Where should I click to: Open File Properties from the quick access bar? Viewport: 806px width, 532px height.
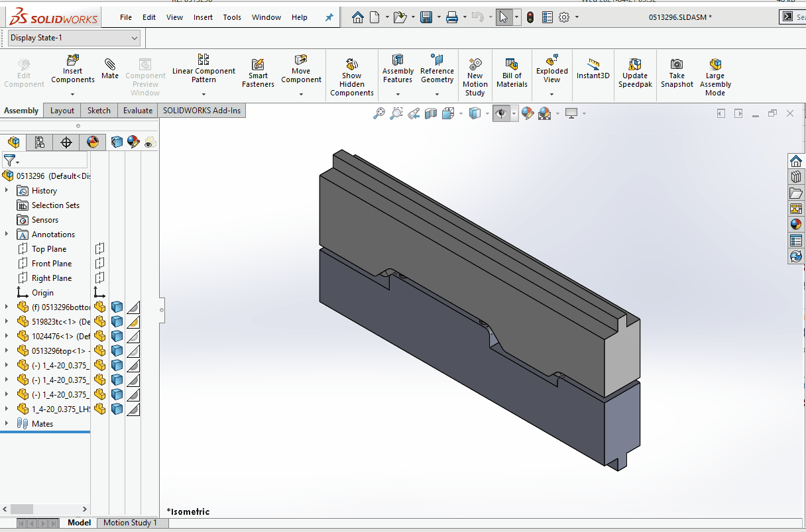tap(547, 17)
